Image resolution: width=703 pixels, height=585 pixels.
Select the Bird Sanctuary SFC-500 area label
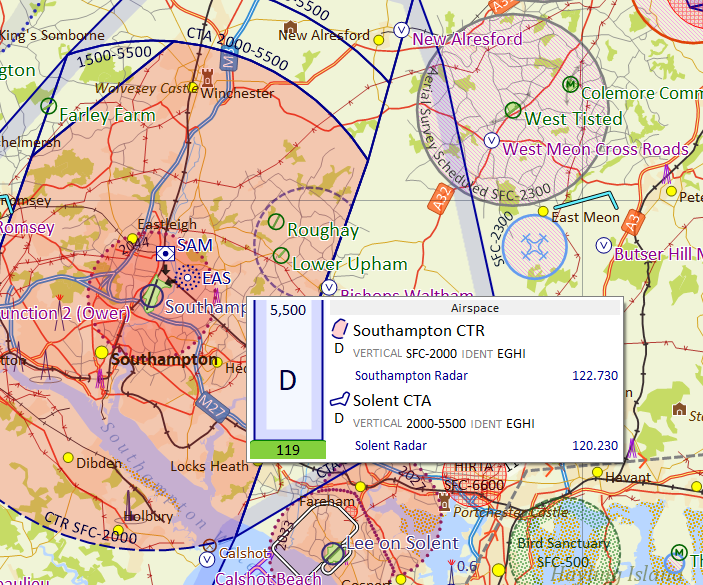[x=564, y=553]
